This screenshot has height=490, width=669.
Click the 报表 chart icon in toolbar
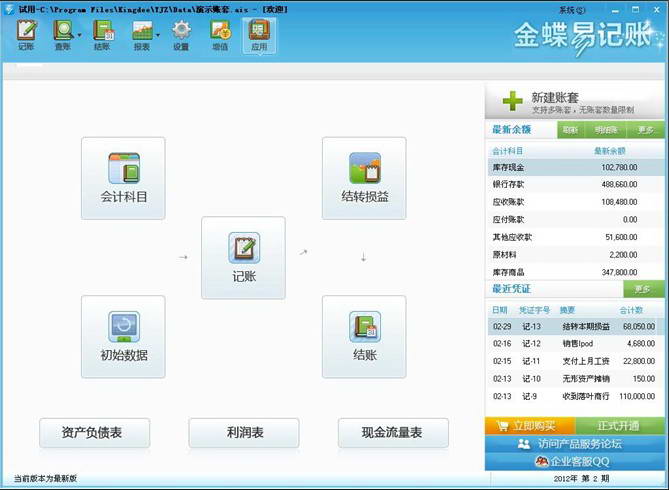[x=142, y=35]
